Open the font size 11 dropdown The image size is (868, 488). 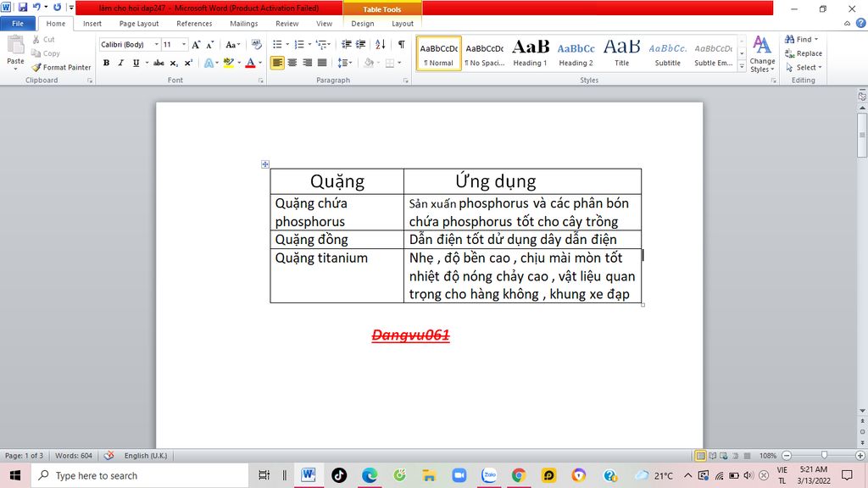click(x=184, y=44)
